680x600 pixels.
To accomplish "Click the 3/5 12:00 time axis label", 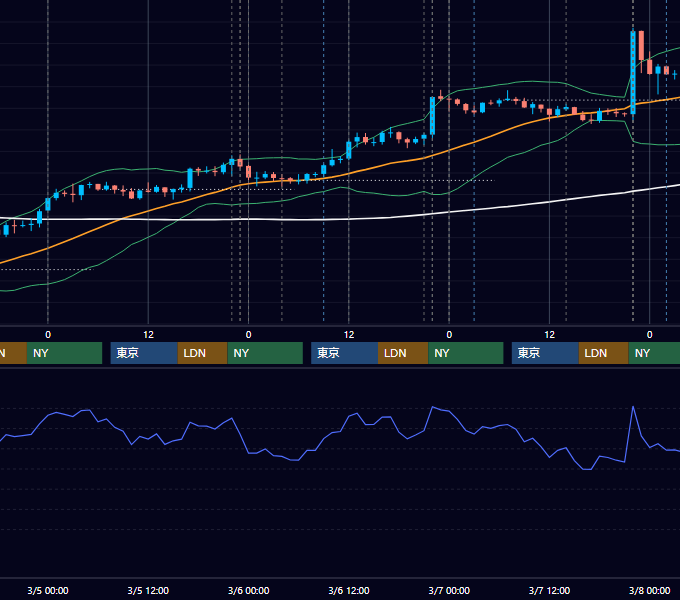I will 148,590.
